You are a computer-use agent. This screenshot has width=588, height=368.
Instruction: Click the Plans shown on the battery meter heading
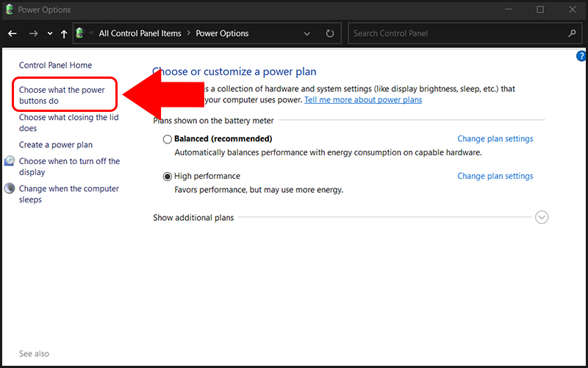pos(213,121)
